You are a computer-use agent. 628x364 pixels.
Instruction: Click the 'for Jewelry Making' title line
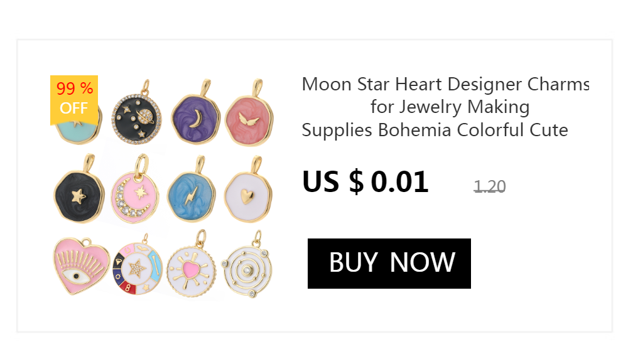(x=450, y=107)
